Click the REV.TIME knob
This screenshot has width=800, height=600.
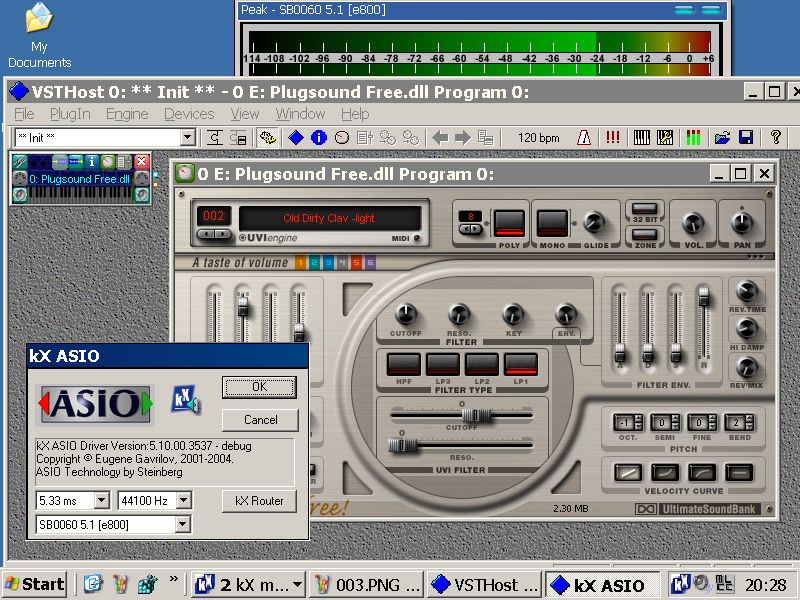coord(746,291)
